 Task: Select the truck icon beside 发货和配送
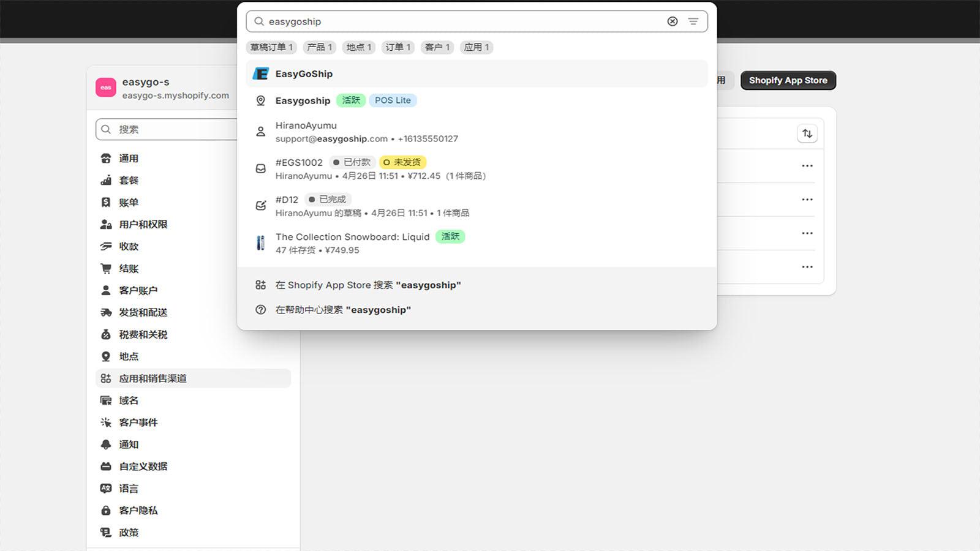click(106, 312)
